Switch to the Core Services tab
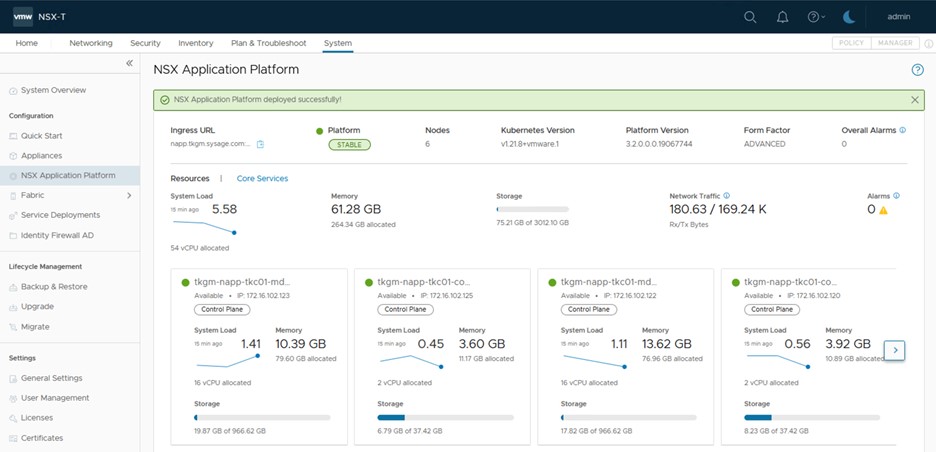This screenshot has width=936, height=452. 262,179
